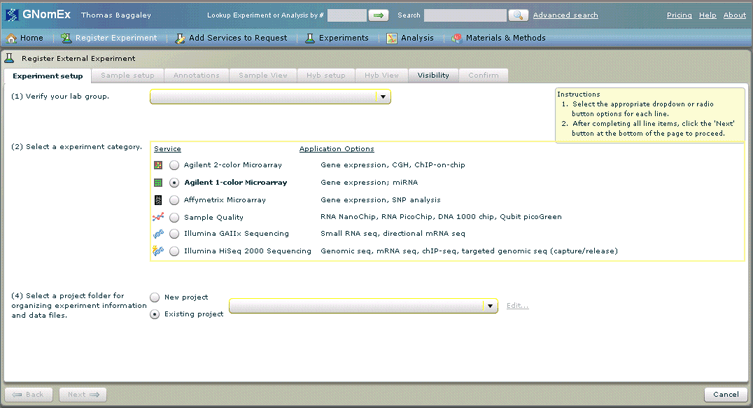Click the Search text input field

(465, 15)
